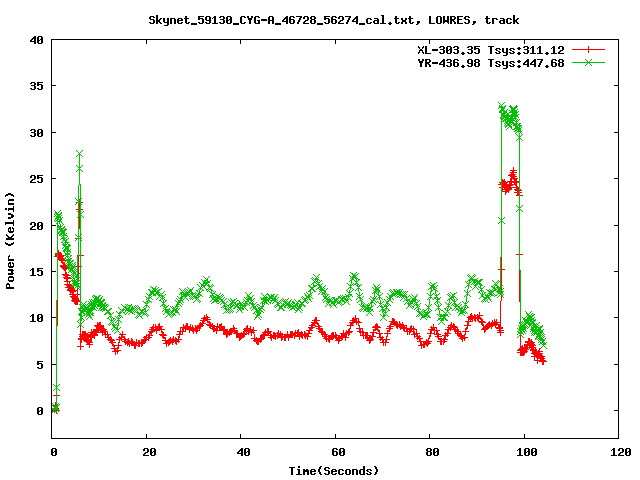
Task: Click the red XL legend line sample
Action: pos(588,50)
